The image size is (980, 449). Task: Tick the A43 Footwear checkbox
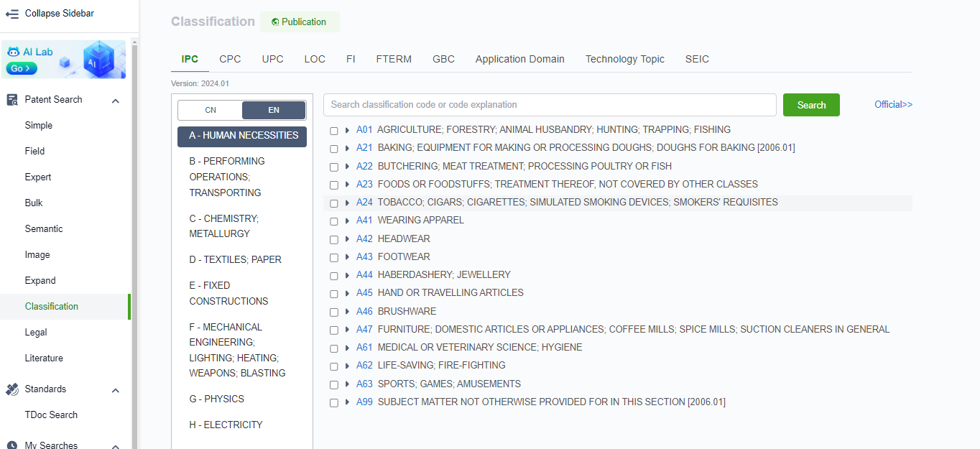(x=334, y=257)
